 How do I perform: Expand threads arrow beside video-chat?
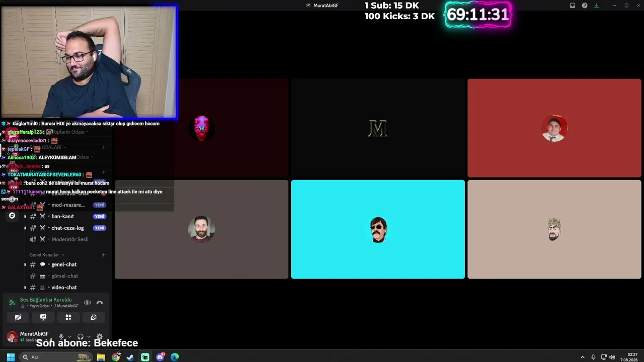pos(25,288)
